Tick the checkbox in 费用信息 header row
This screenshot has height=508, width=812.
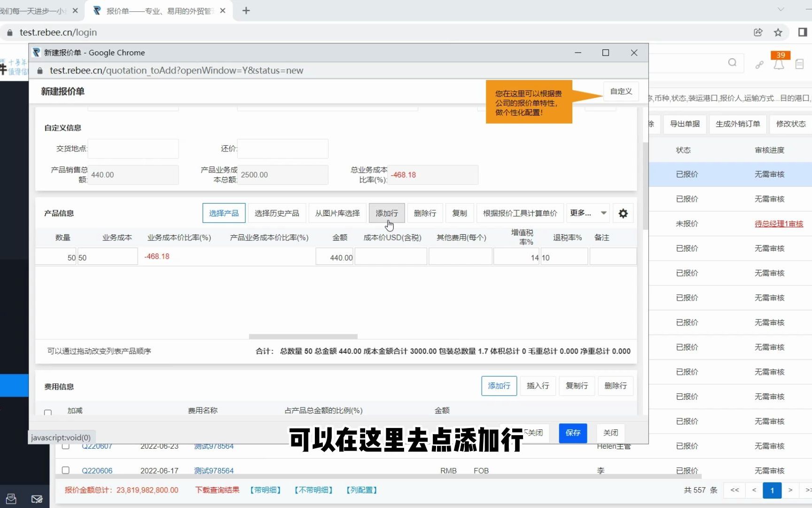pyautogui.click(x=48, y=413)
